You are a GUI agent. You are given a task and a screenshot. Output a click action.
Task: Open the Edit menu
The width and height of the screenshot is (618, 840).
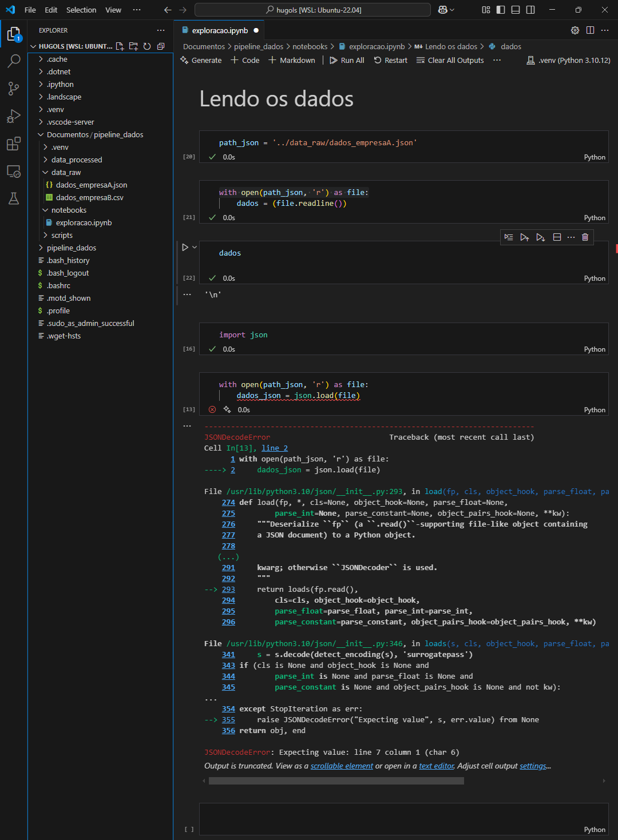51,10
